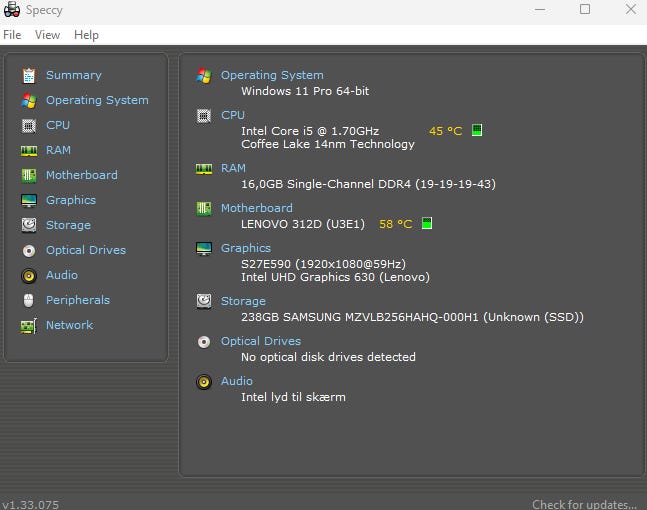Open the File menu

(12, 35)
